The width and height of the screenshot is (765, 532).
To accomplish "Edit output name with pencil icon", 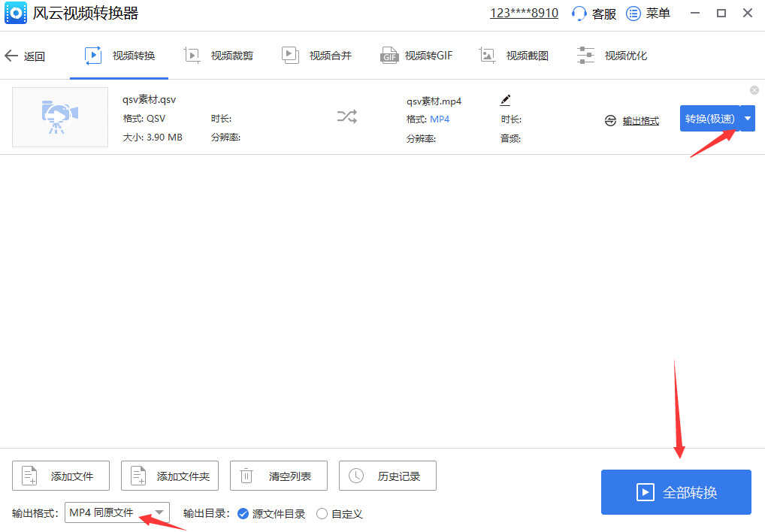I will [x=506, y=101].
